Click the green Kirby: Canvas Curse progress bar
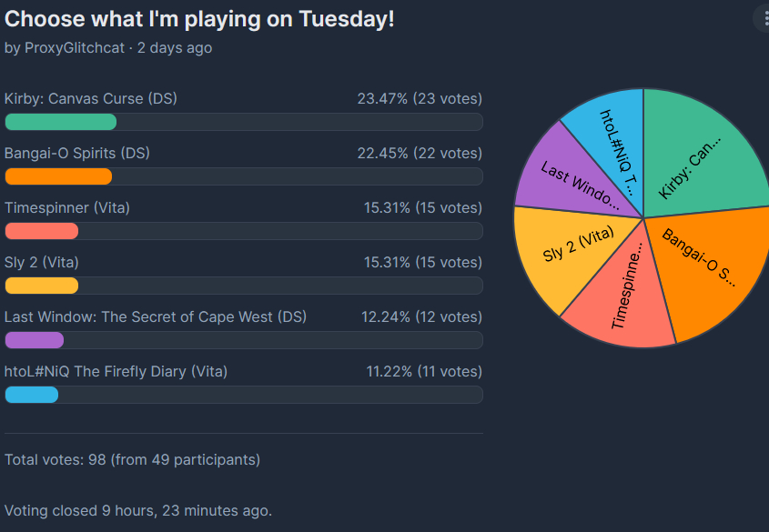The image size is (769, 532). coord(61,122)
